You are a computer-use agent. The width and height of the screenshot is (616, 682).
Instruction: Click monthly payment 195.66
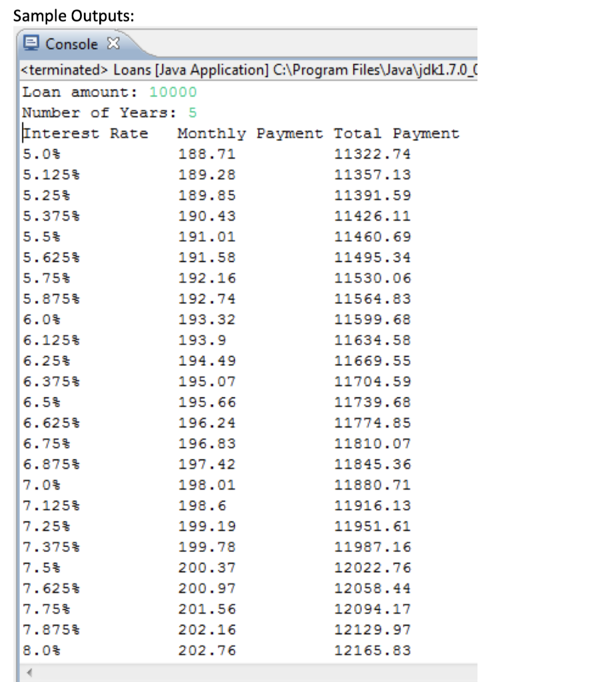pos(206,402)
